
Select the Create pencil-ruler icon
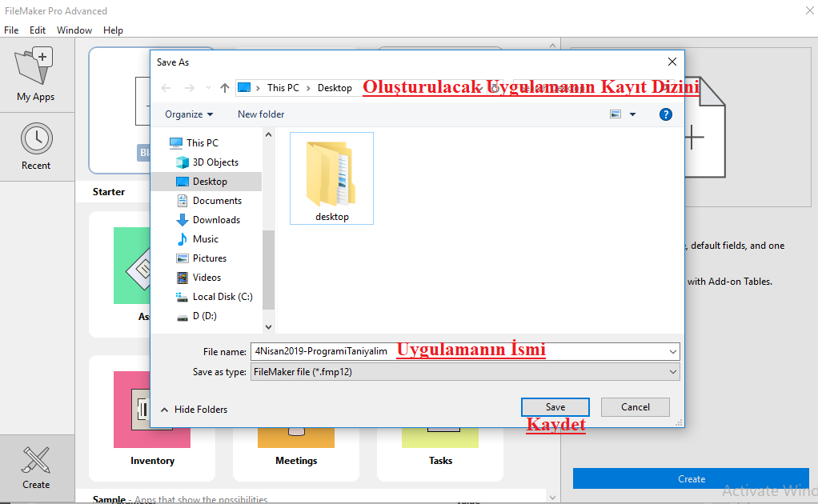pyautogui.click(x=36, y=461)
